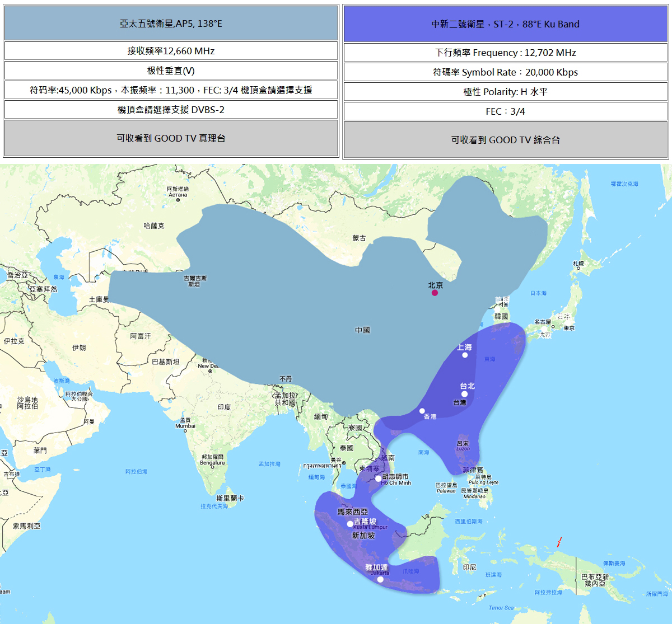Image resolution: width=672 pixels, height=624 pixels.
Task: Click the 中國 label inside the grey-blue coverage area
Action: click(x=362, y=330)
